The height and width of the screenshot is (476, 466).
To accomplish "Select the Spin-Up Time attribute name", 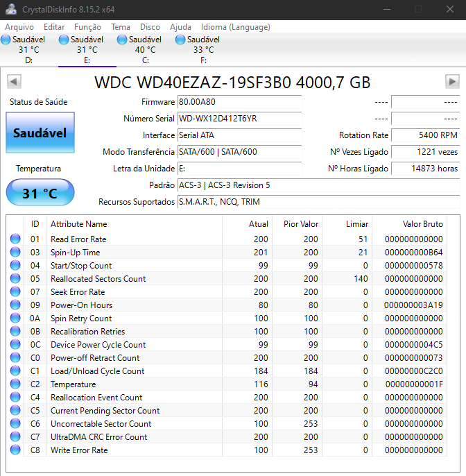I will (x=75, y=253).
